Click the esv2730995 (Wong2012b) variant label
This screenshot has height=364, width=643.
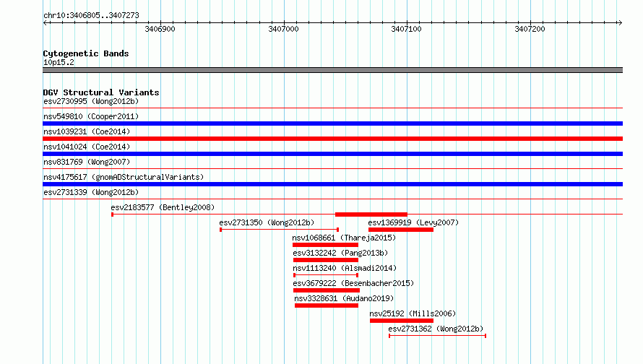pyautogui.click(x=91, y=101)
